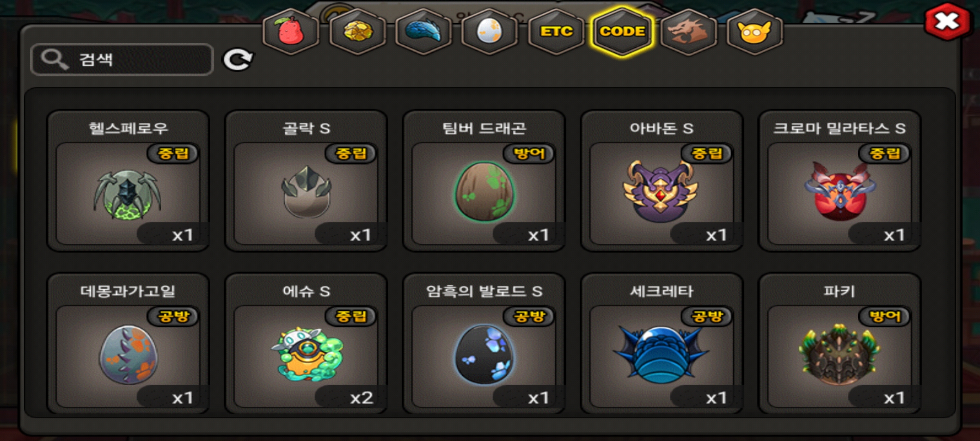Open the blue dragon scale tab

(x=423, y=31)
